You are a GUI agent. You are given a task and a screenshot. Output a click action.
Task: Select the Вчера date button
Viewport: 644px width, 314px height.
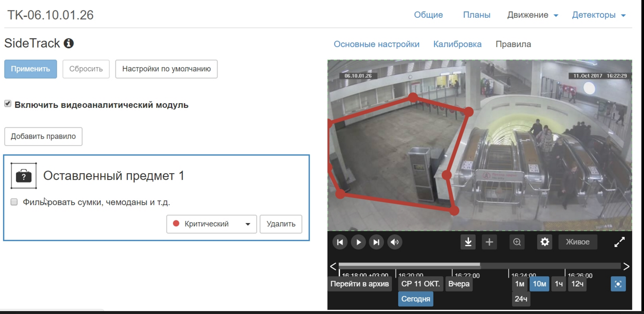459,284
